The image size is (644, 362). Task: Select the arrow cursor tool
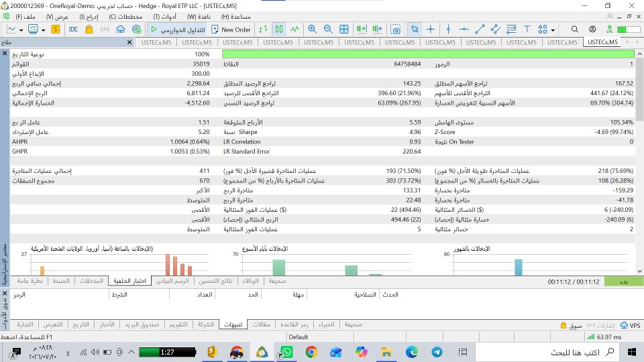point(415,29)
